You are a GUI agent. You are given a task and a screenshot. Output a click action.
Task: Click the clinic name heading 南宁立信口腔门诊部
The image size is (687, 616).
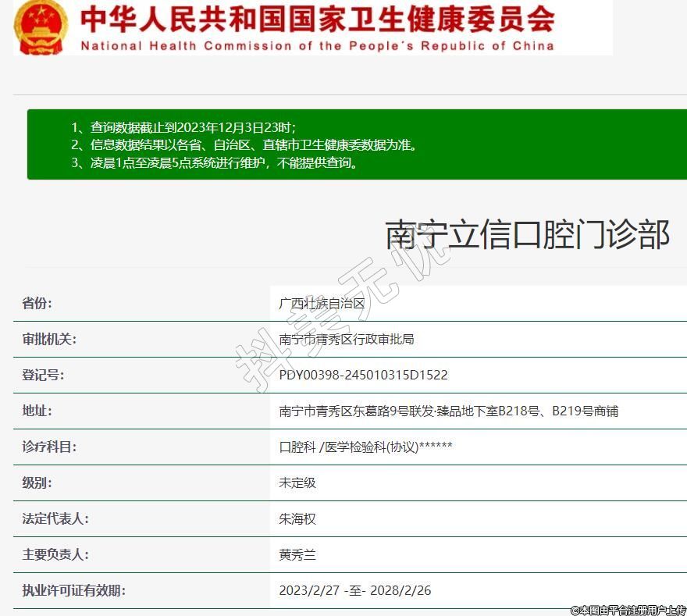528,234
